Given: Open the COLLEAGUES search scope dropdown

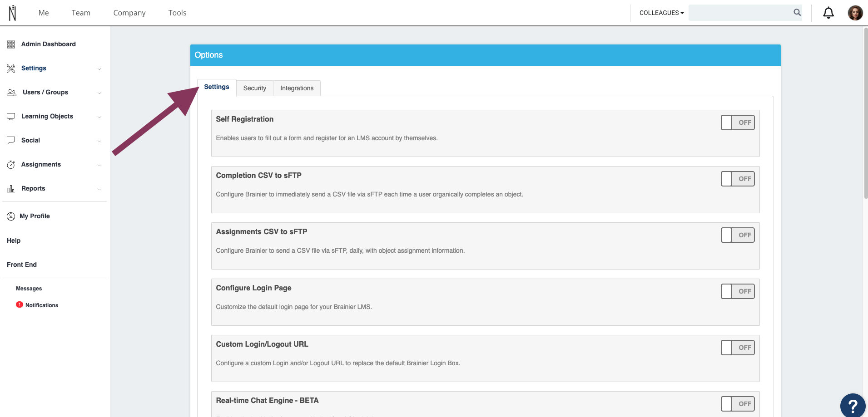Looking at the screenshot, I should coord(661,13).
